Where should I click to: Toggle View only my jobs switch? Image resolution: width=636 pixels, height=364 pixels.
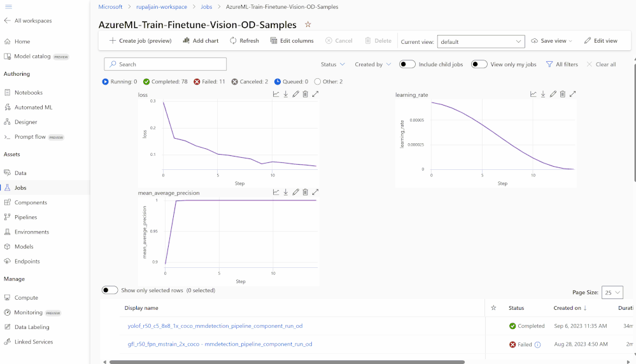[479, 64]
